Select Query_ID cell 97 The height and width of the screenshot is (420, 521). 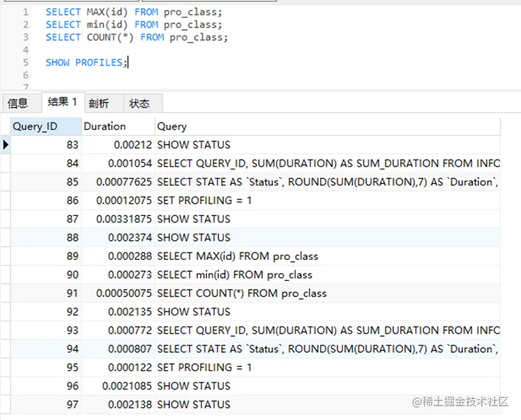point(46,405)
